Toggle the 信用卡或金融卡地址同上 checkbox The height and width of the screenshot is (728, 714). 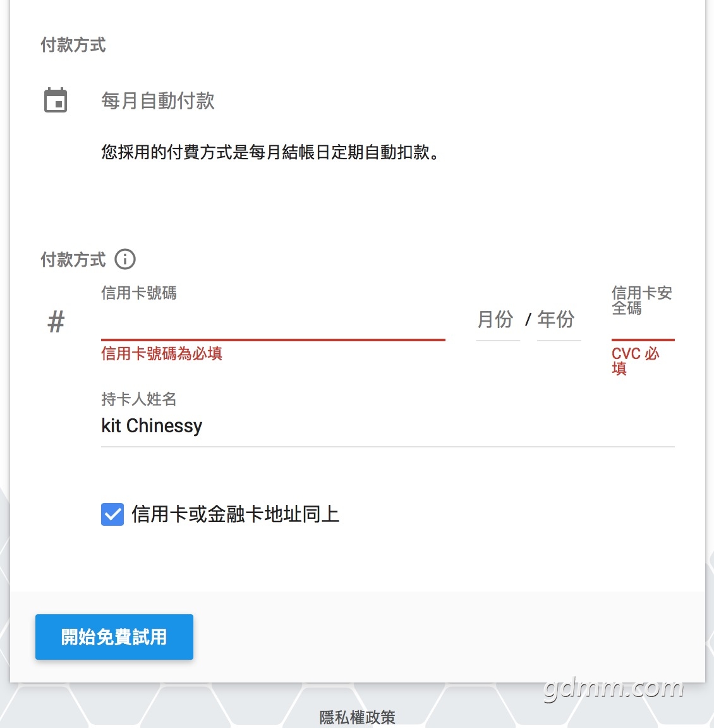[x=112, y=514]
